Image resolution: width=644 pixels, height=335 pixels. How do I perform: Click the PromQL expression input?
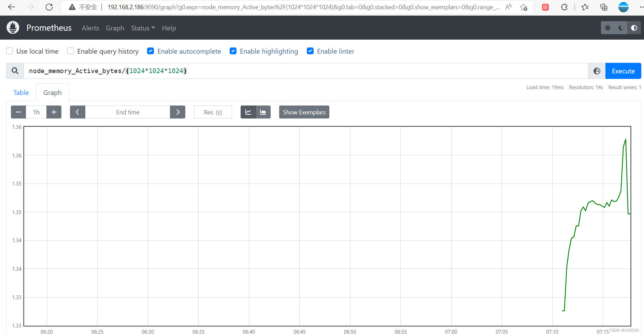click(x=306, y=71)
